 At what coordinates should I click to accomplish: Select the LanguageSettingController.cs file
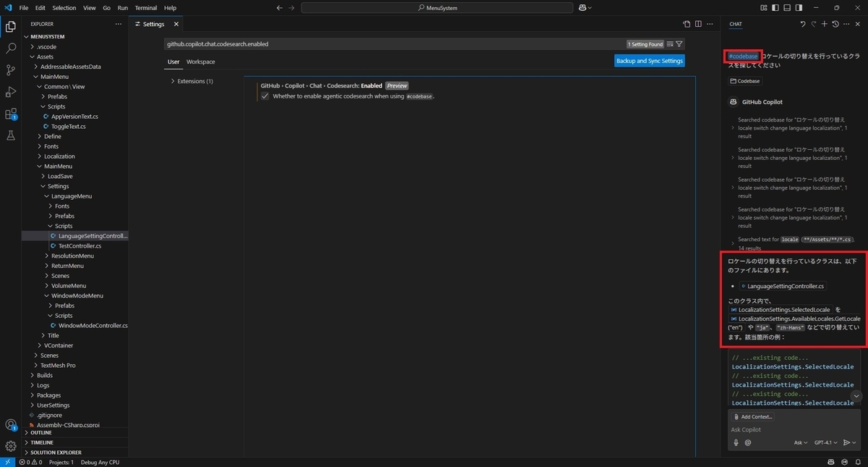click(88, 235)
